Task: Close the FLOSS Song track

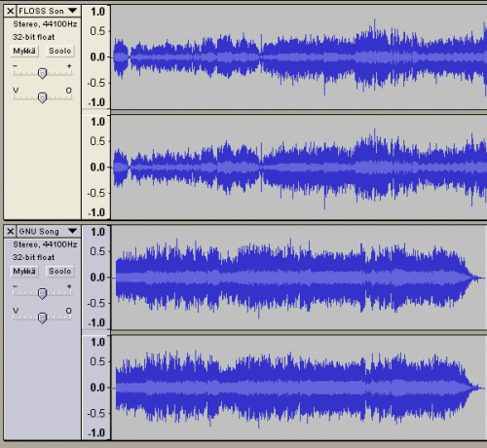Action: 11,11
